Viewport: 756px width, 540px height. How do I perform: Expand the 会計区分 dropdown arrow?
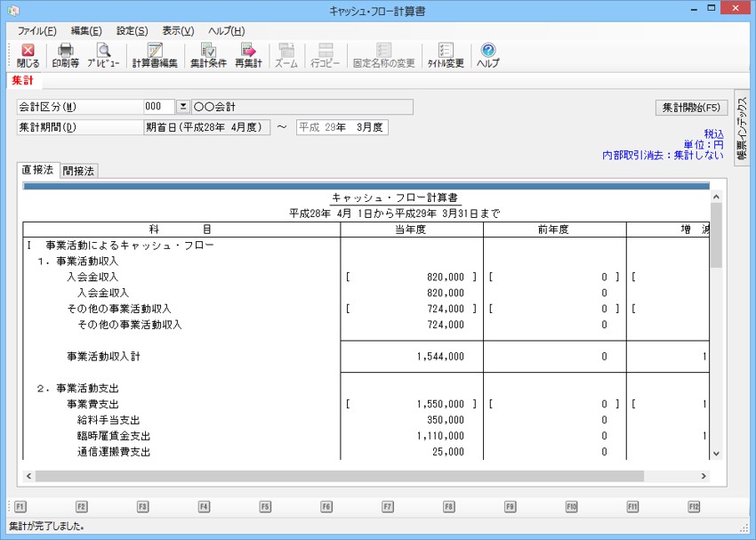(183, 107)
